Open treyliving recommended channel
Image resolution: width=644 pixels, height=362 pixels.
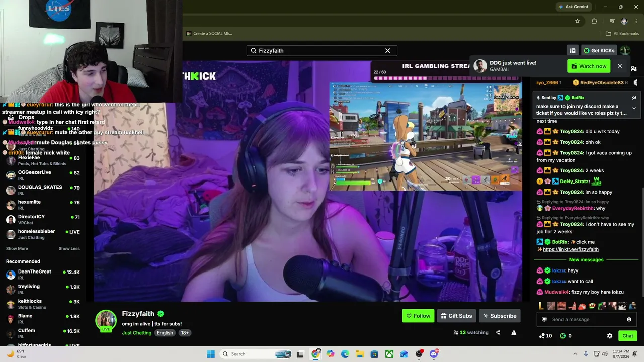(x=43, y=289)
